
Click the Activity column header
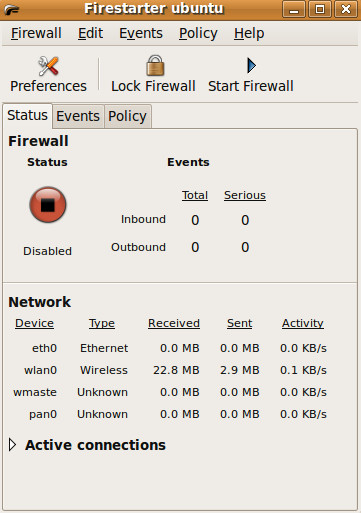click(x=303, y=323)
